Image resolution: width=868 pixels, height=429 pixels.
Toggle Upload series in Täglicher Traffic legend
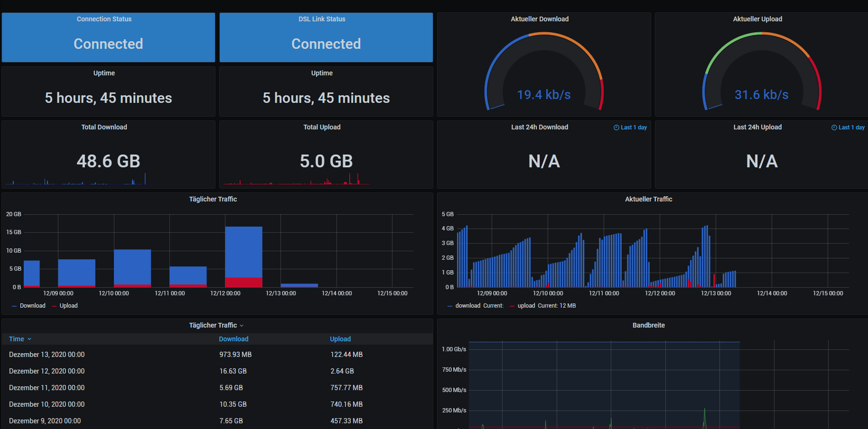68,306
